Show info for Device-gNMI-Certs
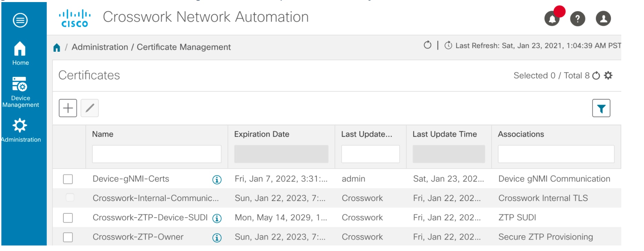Screen dimensions: 644x251 (217, 180)
